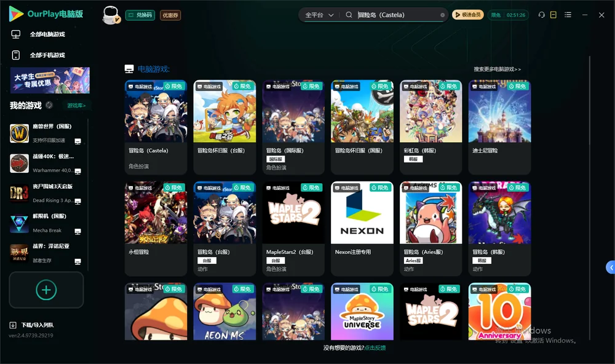
Task: Open the coupon (优惠券) button
Action: tap(170, 15)
